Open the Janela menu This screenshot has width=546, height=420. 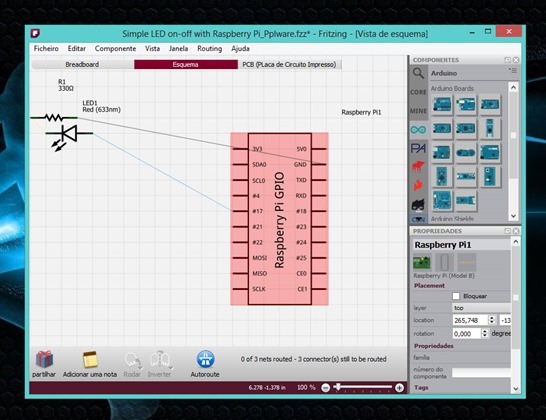tap(178, 48)
